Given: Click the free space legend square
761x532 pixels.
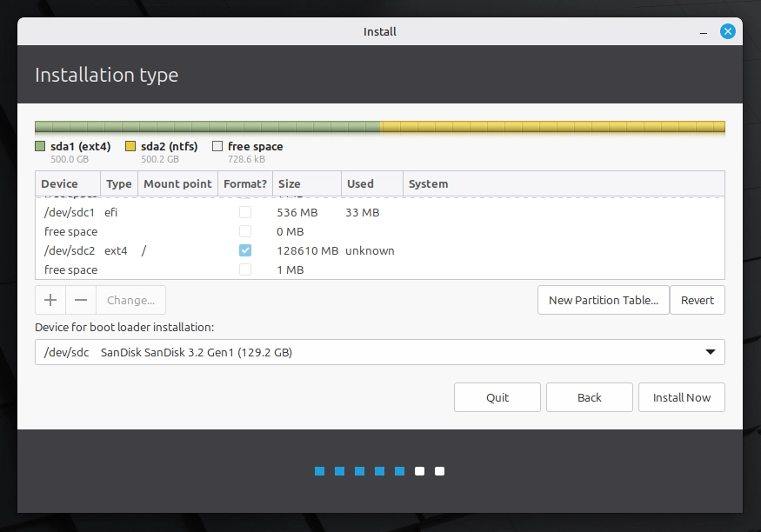Looking at the screenshot, I should click(x=217, y=146).
